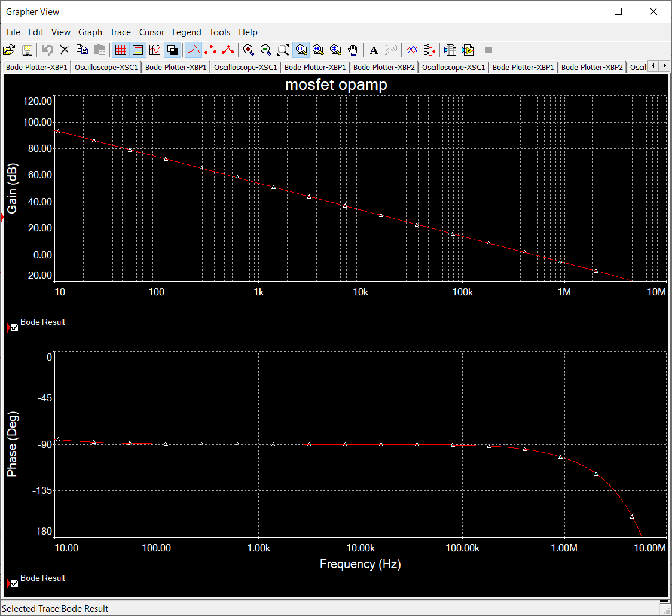Click the 'mosfet opamp' graph title
Screen dimensions: 672x616
click(x=337, y=84)
